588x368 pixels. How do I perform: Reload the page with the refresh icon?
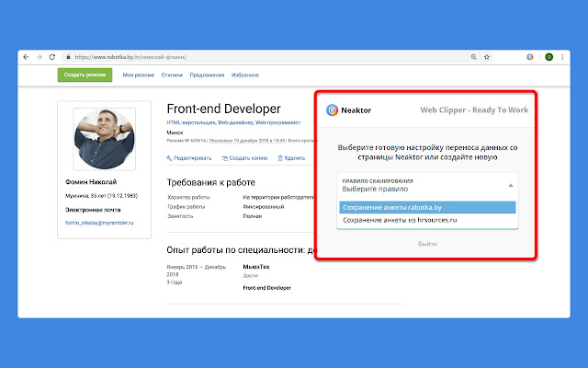(52, 57)
